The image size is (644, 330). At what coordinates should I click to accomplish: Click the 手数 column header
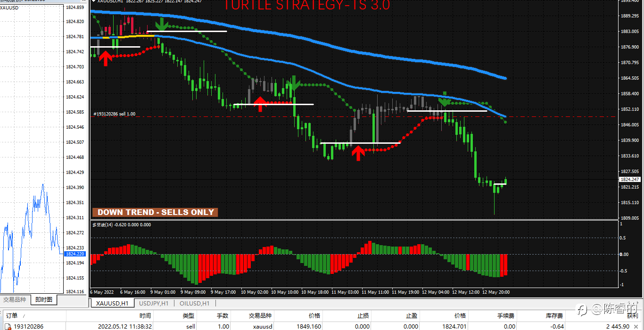pos(223,315)
